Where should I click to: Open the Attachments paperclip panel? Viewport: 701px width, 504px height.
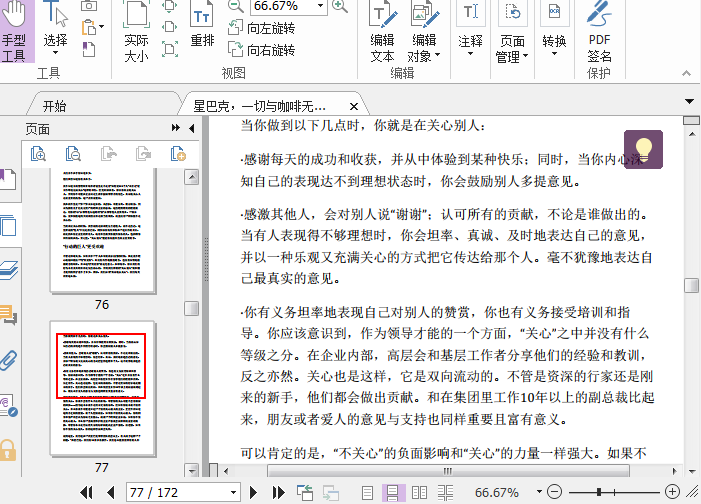[8, 360]
